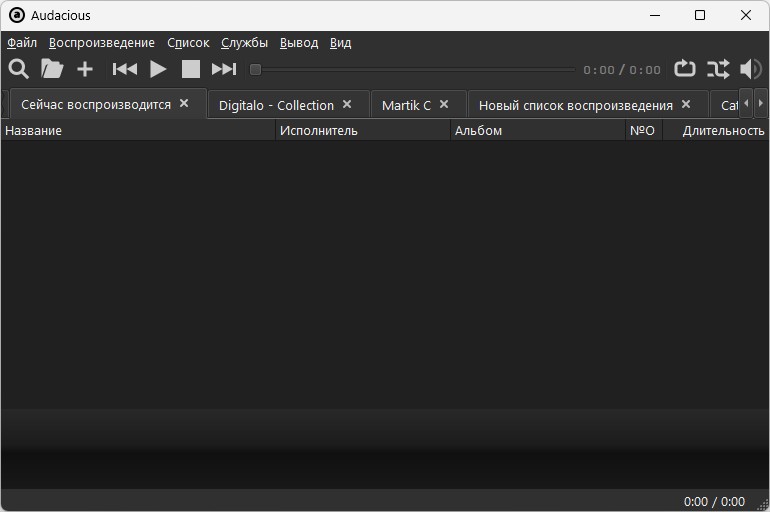Sort by the №О column header

(644, 131)
